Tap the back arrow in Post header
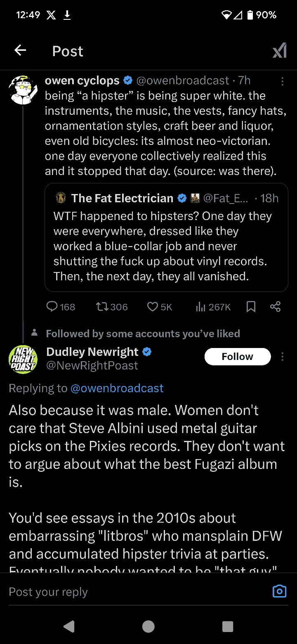 pos(20,50)
